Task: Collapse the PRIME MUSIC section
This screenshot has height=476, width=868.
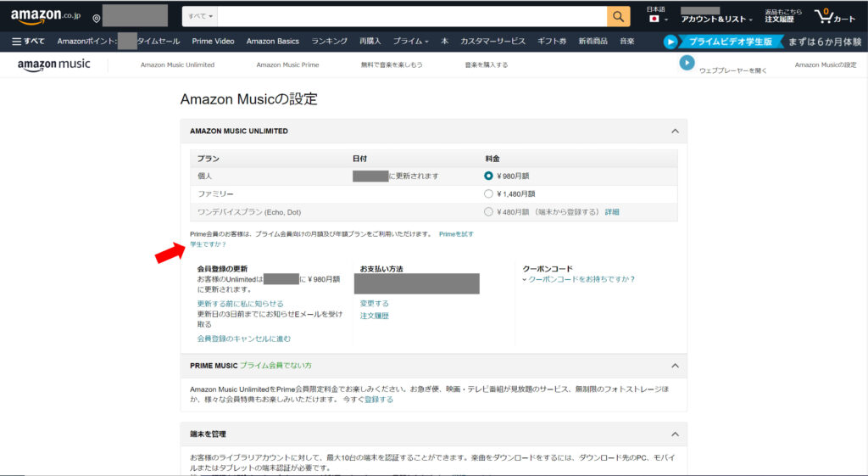Action: (675, 366)
